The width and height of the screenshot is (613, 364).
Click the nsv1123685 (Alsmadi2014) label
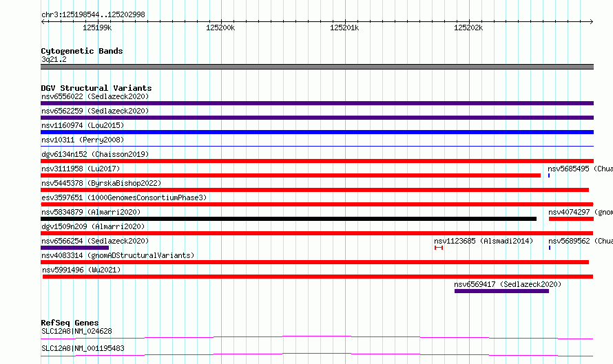[x=484, y=241]
